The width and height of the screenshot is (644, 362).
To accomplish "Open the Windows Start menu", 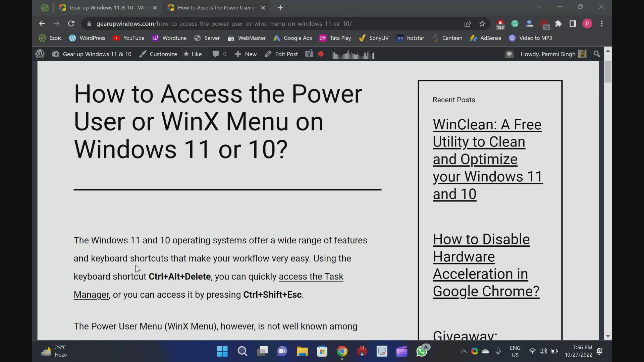I will [222, 351].
